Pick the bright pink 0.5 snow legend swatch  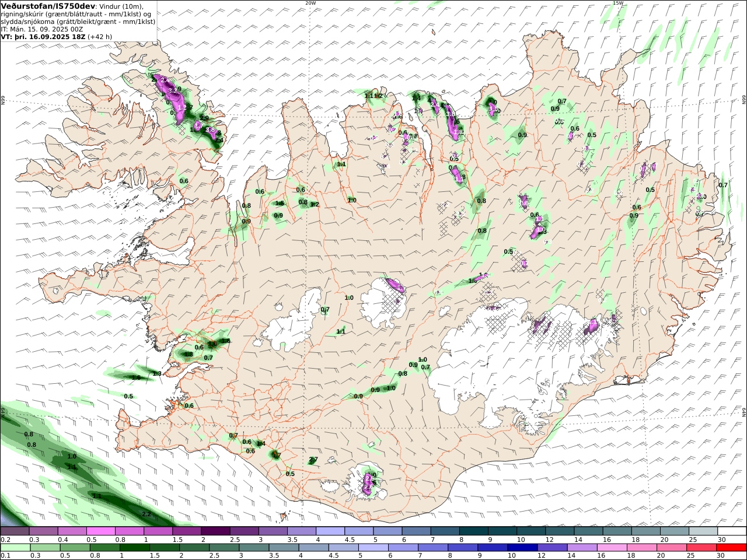[100, 531]
